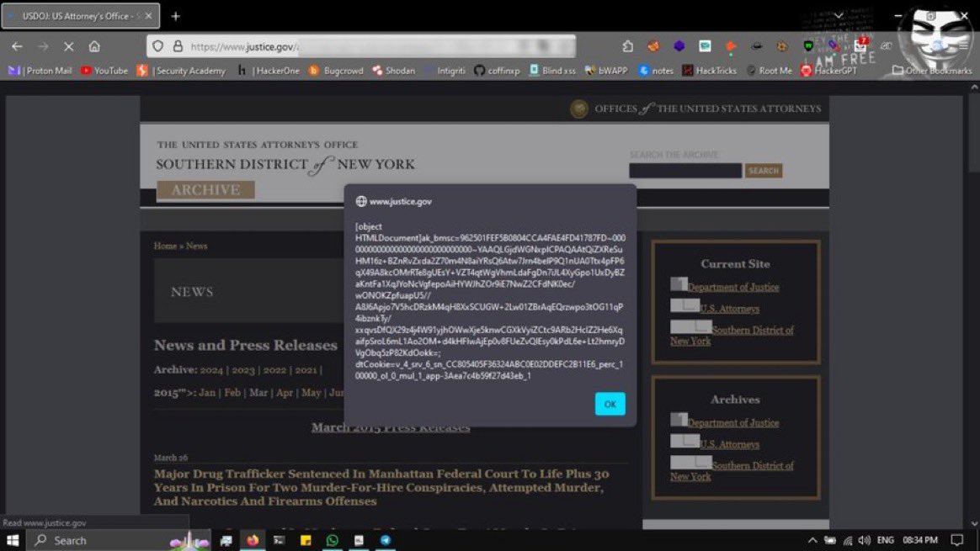Open the Windows Start menu
This screenshot has height=551, width=980.
(x=13, y=540)
